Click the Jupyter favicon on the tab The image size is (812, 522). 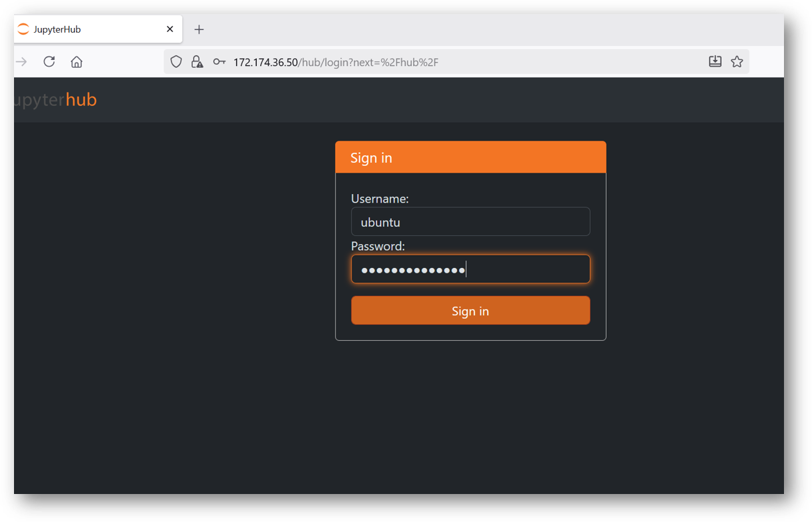23,29
